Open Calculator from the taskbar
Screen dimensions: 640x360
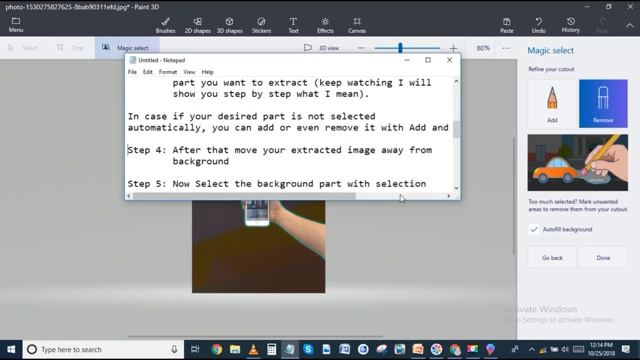(271, 349)
